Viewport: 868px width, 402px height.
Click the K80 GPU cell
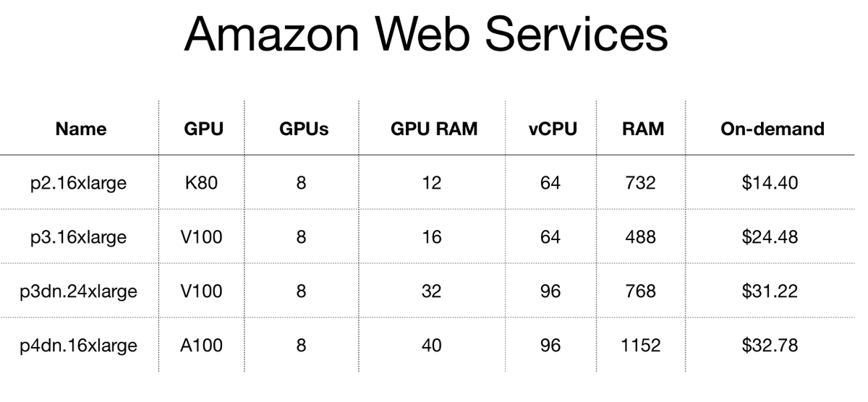point(201,183)
